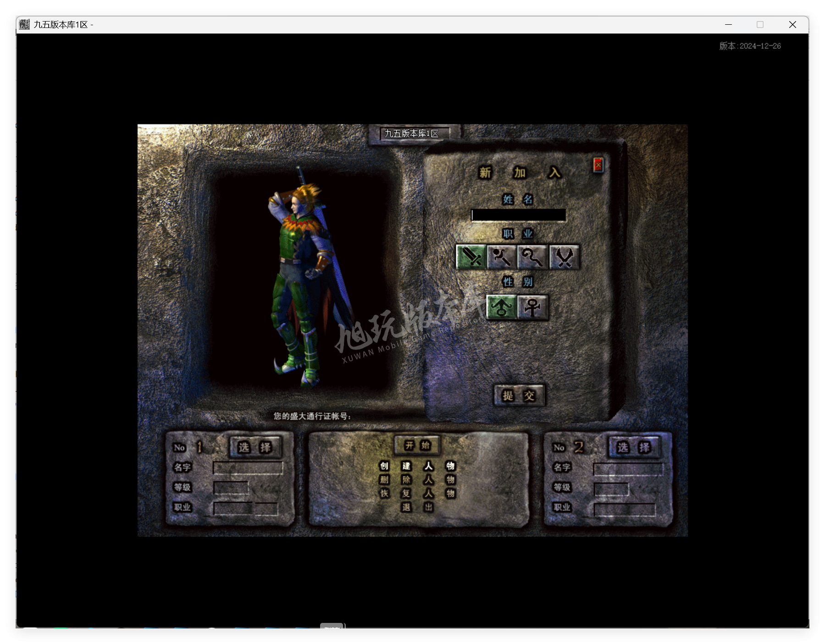This screenshot has width=825, height=644.
Task: Close the 新加入 panel with red X
Action: coord(598,165)
